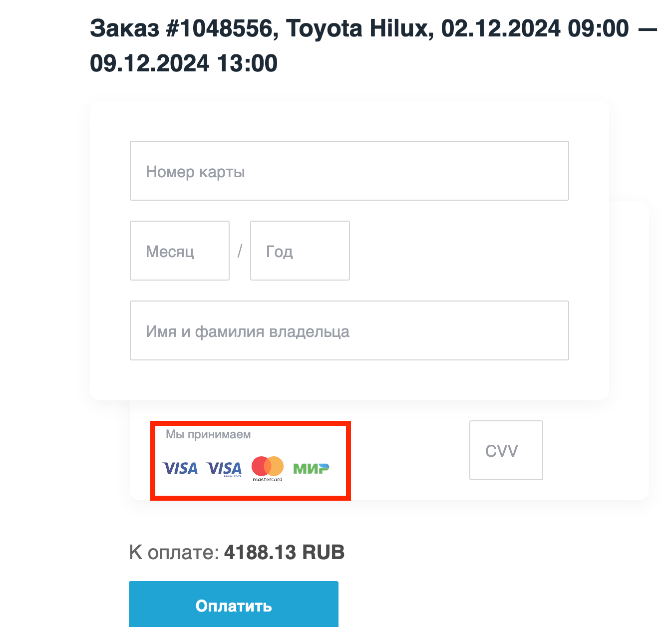Click the Мы принимаем label
Screen dimensions: 672x627
pos(208,434)
